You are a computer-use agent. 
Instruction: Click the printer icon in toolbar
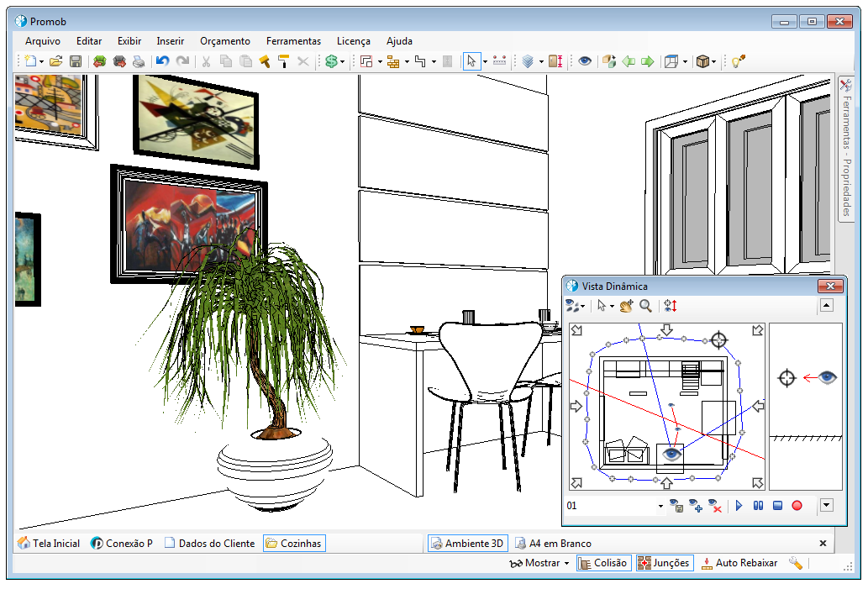(139, 61)
